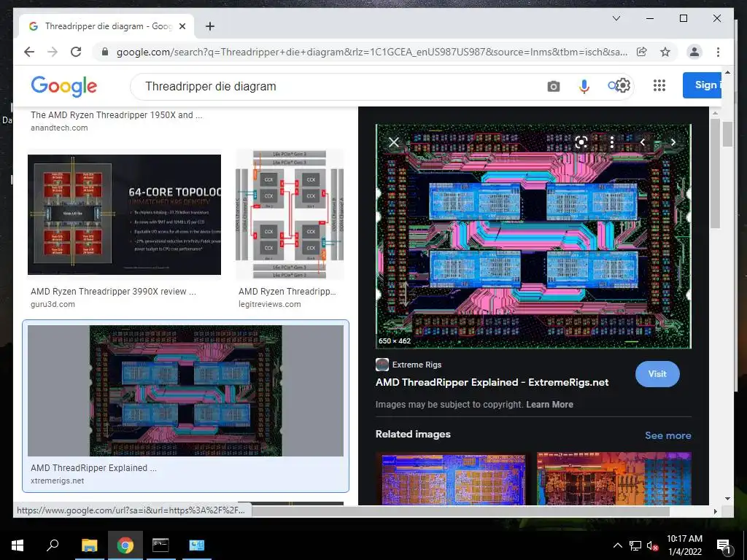The height and width of the screenshot is (560, 747).
Task: Click the guru3d.com source text
Action: 53,304
